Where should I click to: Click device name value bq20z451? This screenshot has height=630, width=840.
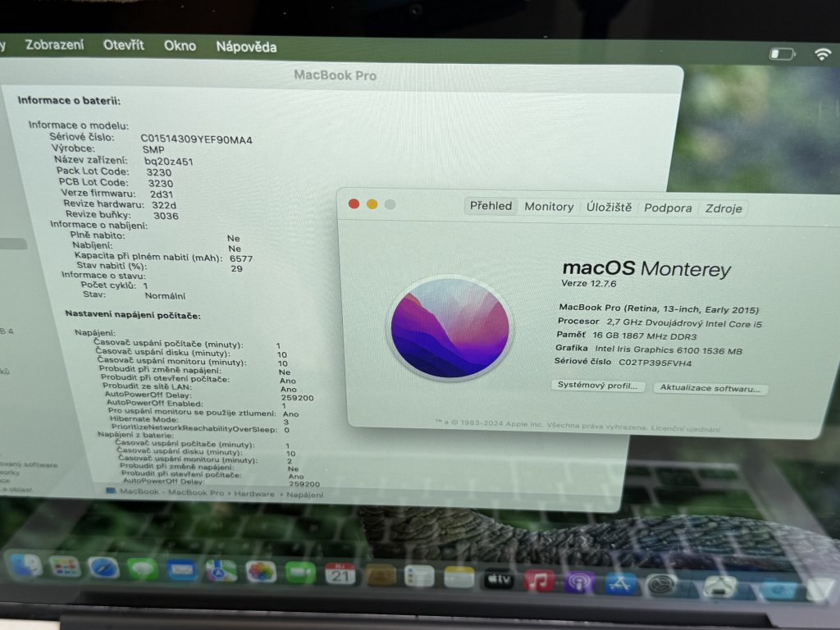pos(168,162)
